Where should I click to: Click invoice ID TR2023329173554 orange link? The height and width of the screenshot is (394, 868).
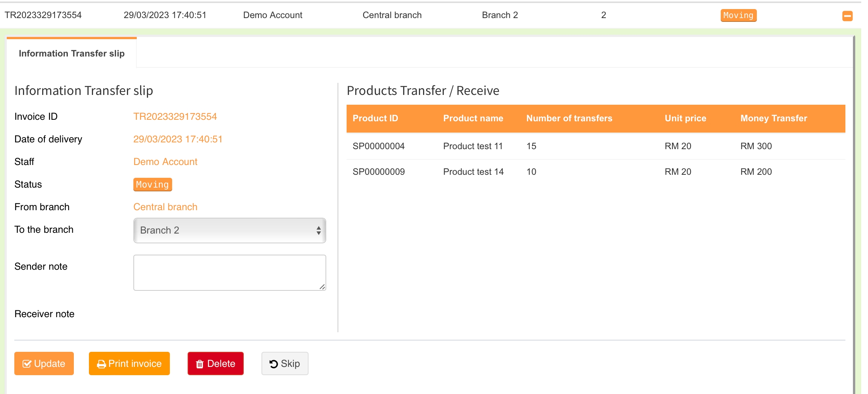(175, 117)
